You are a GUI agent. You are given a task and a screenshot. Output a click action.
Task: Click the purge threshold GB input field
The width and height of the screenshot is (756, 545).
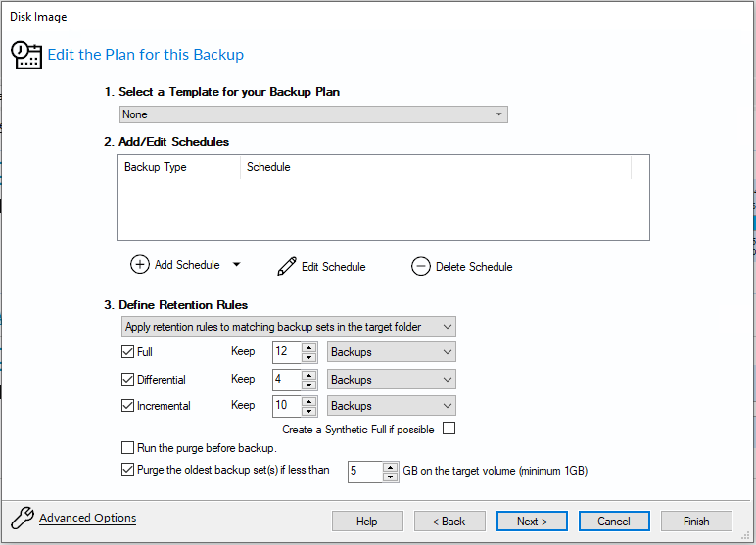[364, 471]
